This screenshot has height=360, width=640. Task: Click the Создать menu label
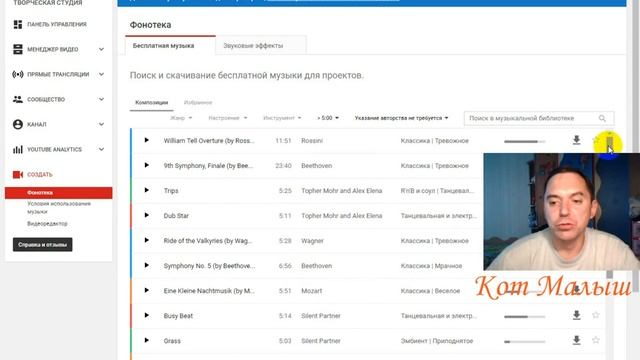(40, 175)
